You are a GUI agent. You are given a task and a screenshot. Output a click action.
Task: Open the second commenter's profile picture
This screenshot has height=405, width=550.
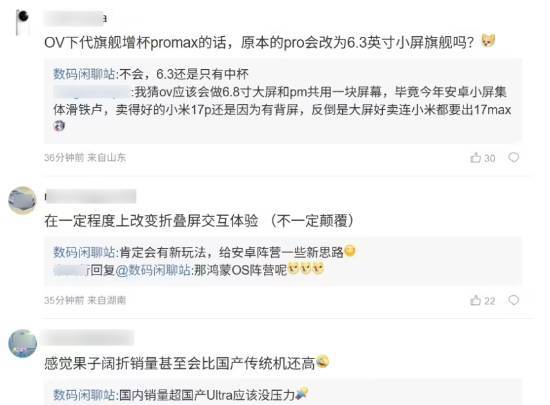tap(22, 200)
